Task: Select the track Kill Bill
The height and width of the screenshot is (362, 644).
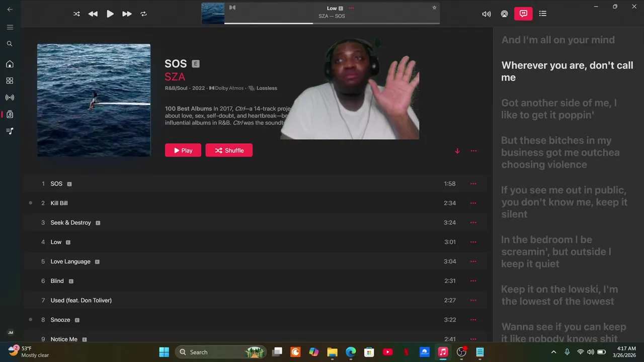Action: 255,203
